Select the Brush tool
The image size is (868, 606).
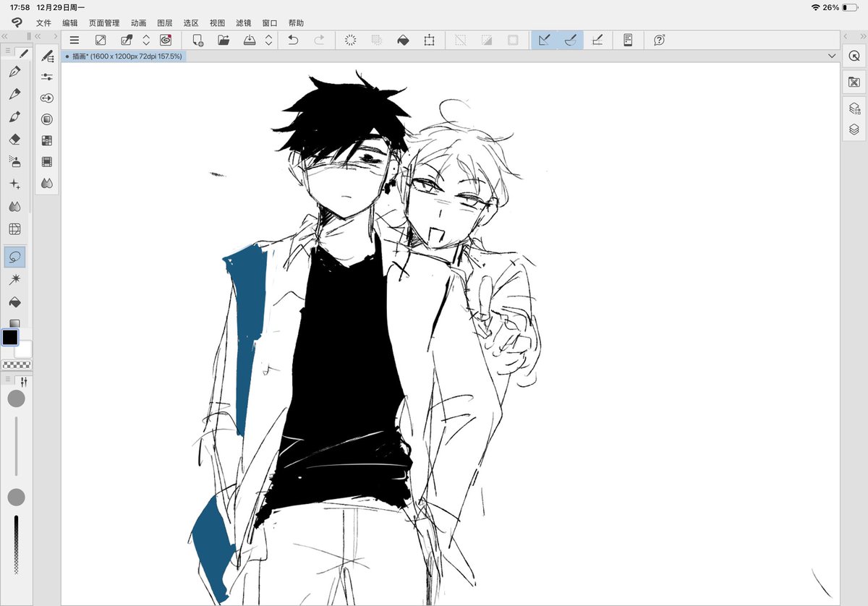15,116
